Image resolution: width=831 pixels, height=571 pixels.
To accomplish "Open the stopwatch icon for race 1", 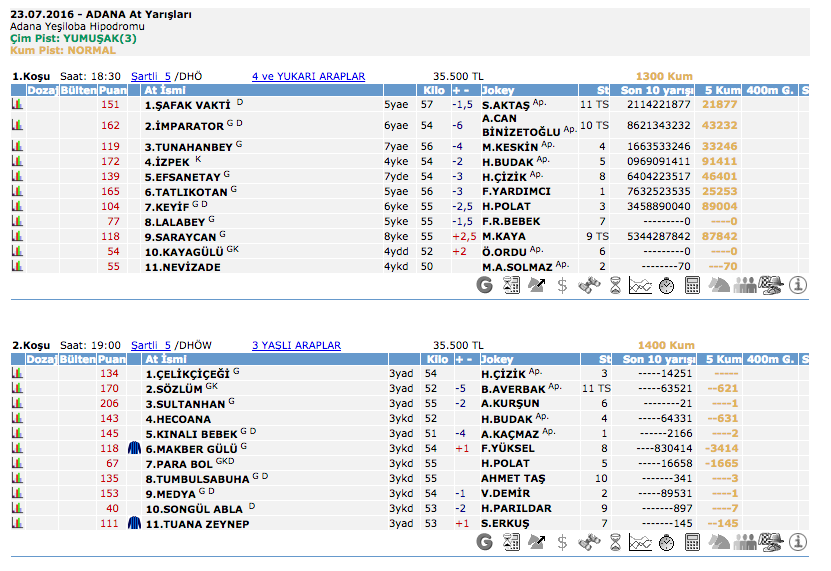I will click(x=665, y=285).
